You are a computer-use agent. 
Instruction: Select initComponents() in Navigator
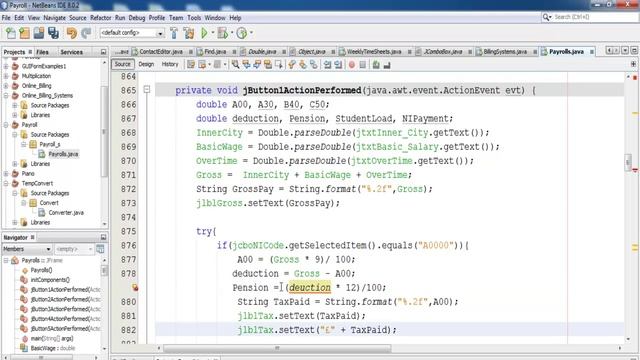(x=50, y=280)
